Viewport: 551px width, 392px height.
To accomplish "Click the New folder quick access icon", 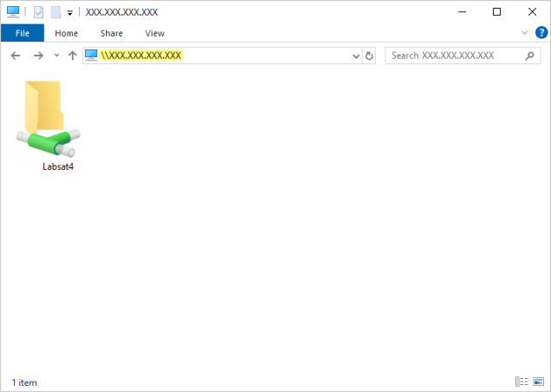I will pos(56,12).
